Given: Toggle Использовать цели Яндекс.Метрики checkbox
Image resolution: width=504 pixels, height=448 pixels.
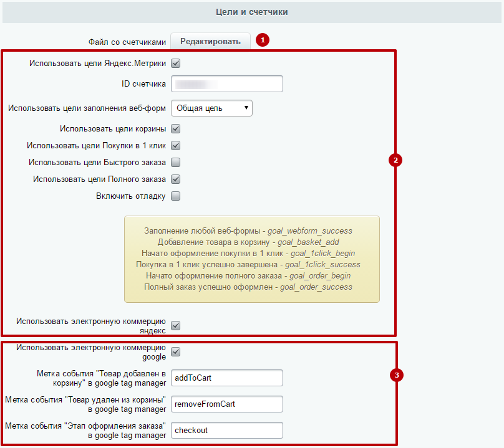Looking at the screenshot, I should click(x=175, y=64).
